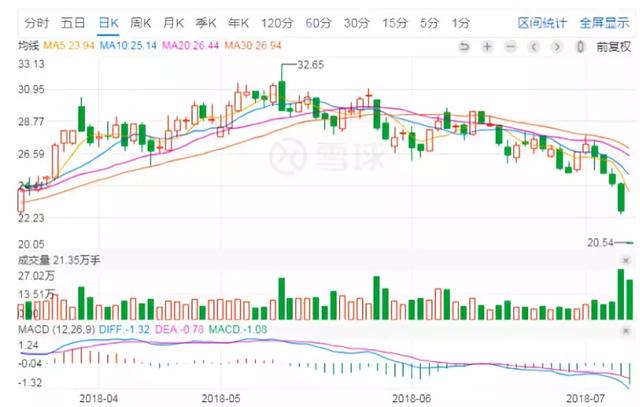
Task: Click the 20.54 low price label
Action: (x=600, y=243)
